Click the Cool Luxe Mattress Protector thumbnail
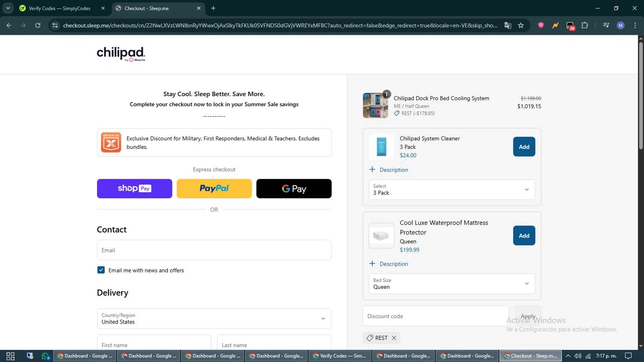The image size is (644, 362). point(381,235)
